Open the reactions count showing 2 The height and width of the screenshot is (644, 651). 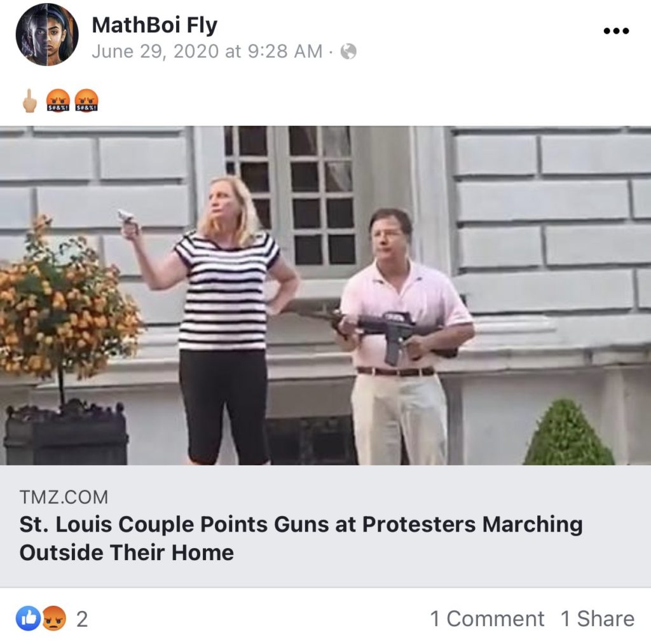click(x=82, y=619)
